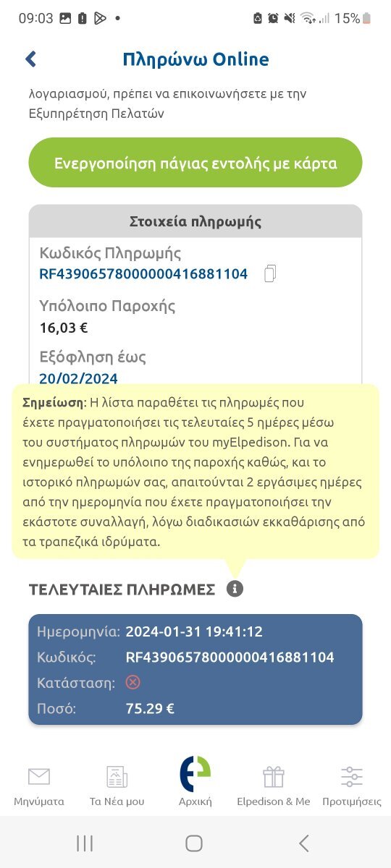Screen dimensions: 391x868
Task: Open Android recent apps button
Action: 85,843
